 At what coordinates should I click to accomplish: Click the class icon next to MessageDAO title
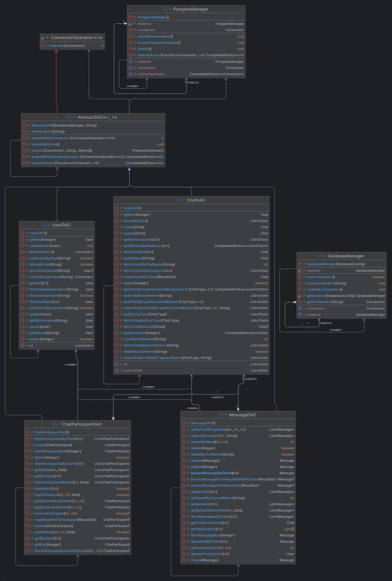(221, 415)
